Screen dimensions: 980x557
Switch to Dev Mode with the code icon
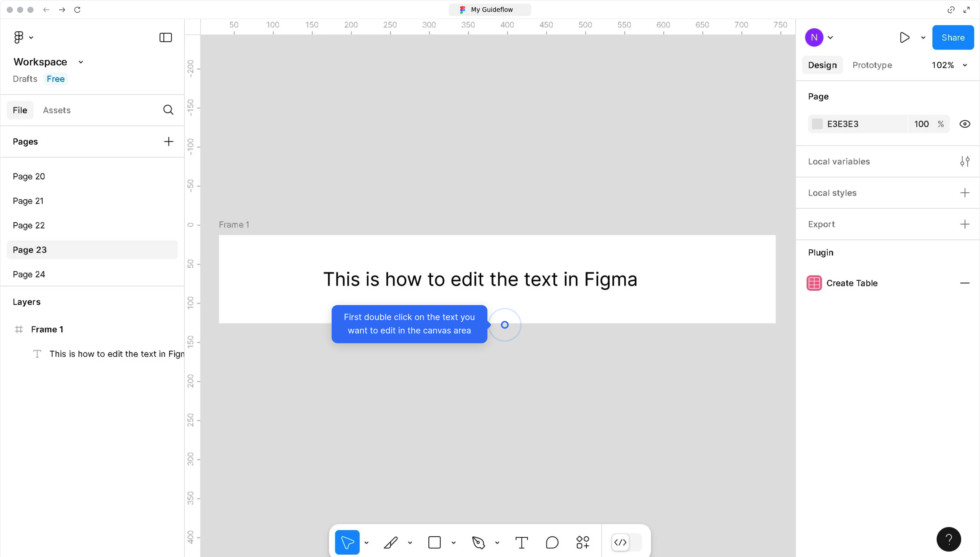pos(620,542)
